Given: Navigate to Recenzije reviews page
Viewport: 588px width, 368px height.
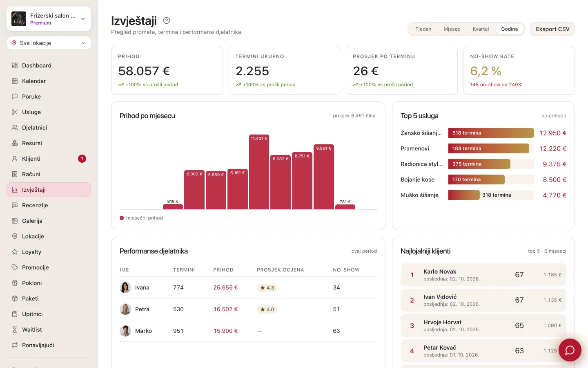Looking at the screenshot, I should (x=49, y=205).
